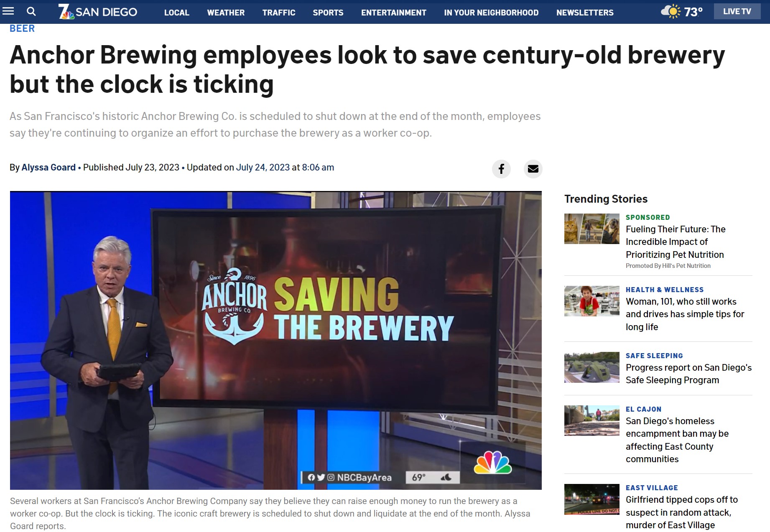The width and height of the screenshot is (770, 532).
Task: Click the Live TV button
Action: tap(737, 12)
